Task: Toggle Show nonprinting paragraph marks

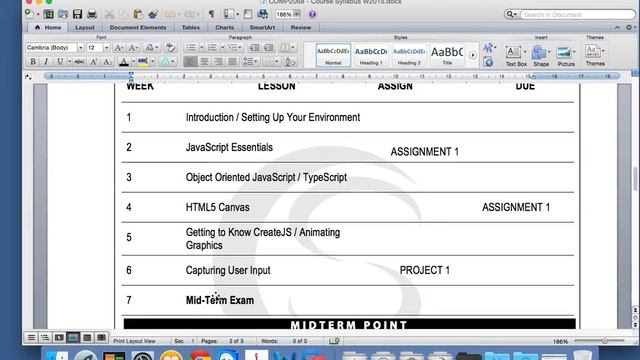Action: pos(211,14)
